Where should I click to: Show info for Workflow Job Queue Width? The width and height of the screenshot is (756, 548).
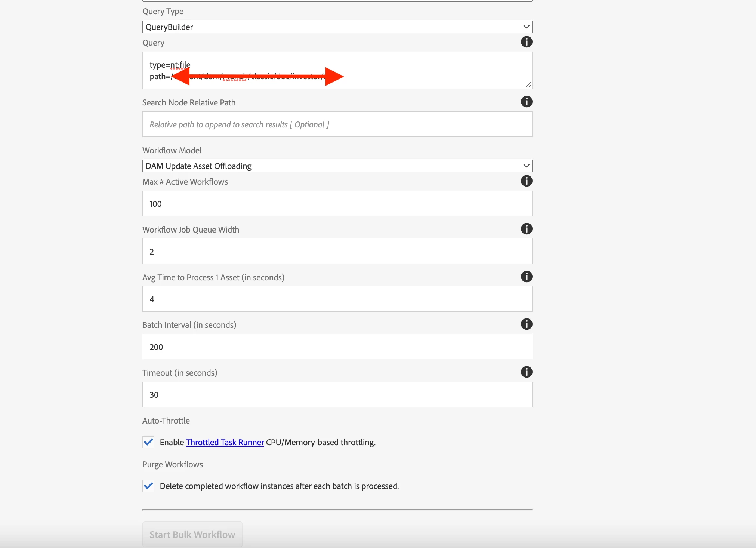tap(526, 229)
